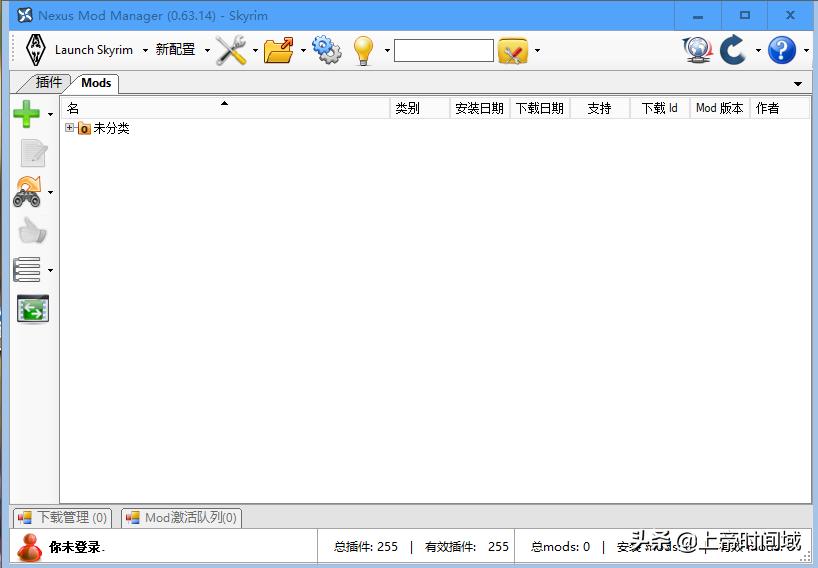Sort by the 安装日期 column header
The image size is (818, 568).
479,108
